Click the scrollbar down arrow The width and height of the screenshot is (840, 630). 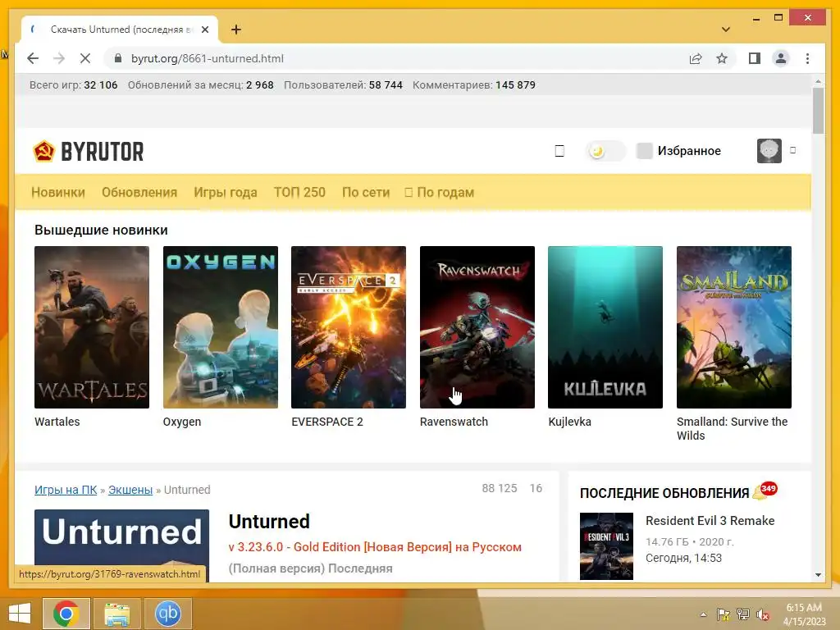(818, 575)
